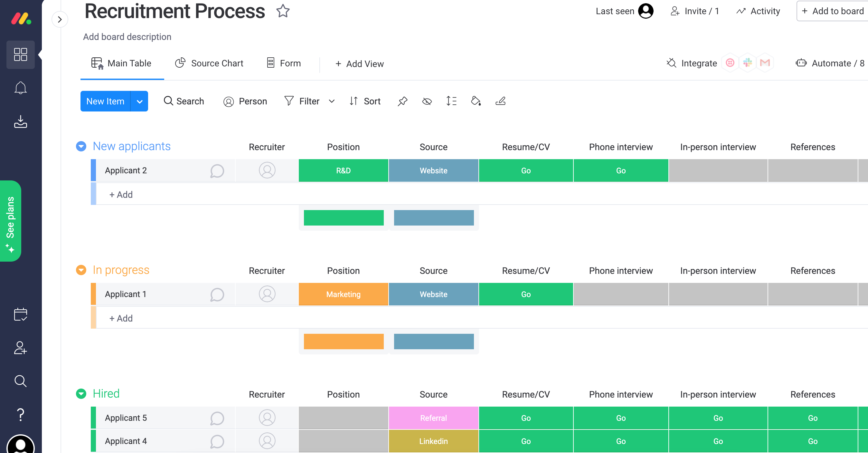Collapse the In progress group
Viewport: 868px width, 453px height.
click(x=81, y=270)
